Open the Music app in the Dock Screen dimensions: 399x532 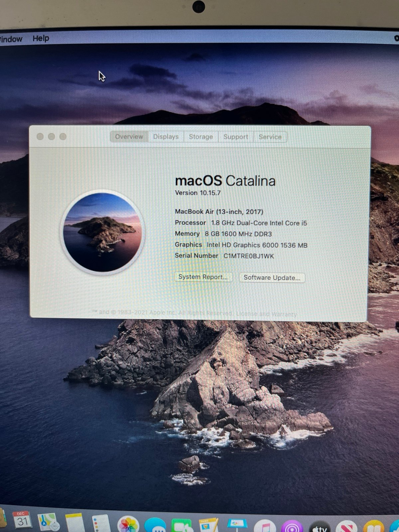pyautogui.click(x=265, y=526)
